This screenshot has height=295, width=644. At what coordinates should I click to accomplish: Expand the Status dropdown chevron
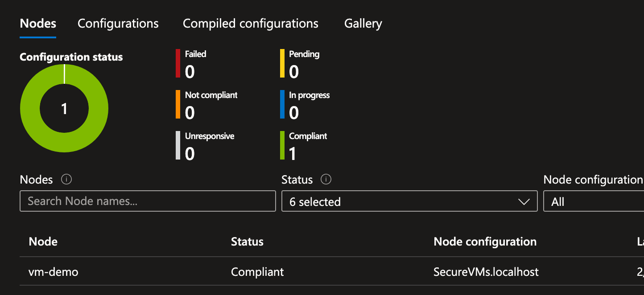click(524, 201)
